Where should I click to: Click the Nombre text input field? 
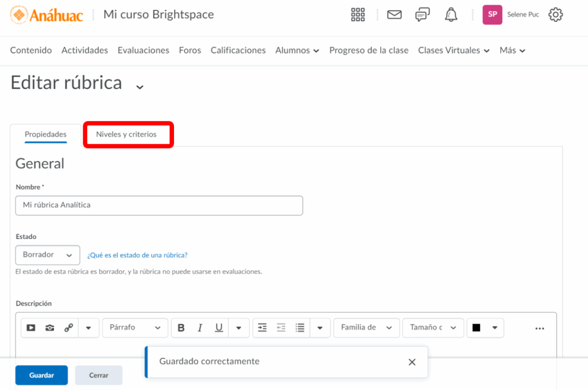point(159,205)
